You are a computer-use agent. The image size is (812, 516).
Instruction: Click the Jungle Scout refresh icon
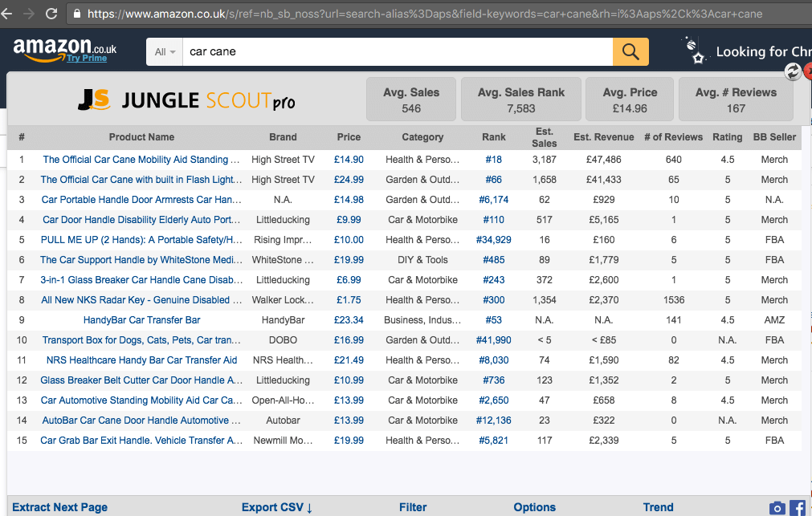pyautogui.click(x=792, y=71)
